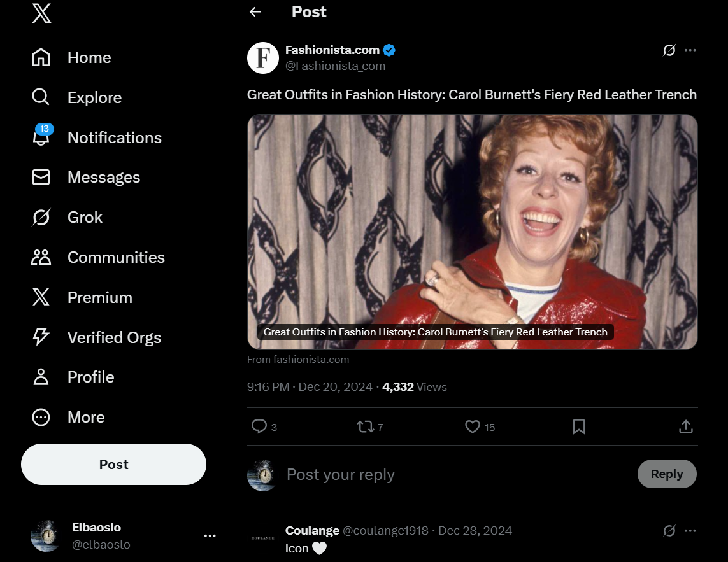Repost this Fashionista post
The width and height of the screenshot is (728, 562).
coord(366,426)
